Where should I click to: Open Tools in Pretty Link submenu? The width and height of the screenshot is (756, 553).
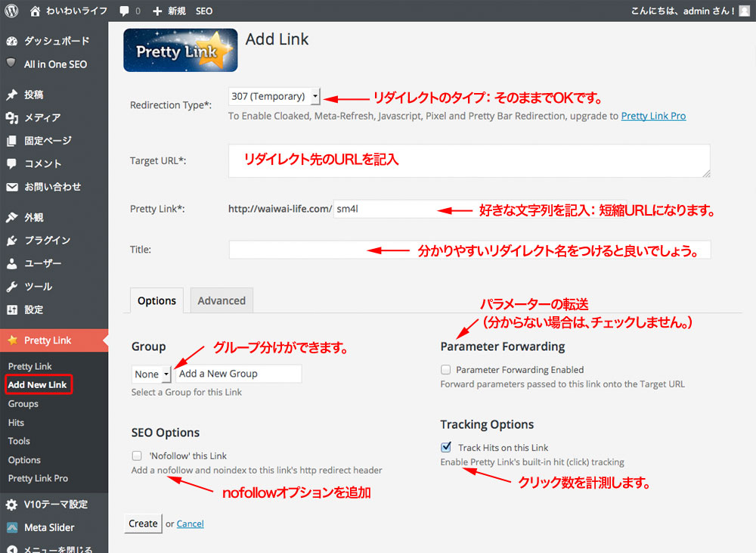click(x=19, y=441)
